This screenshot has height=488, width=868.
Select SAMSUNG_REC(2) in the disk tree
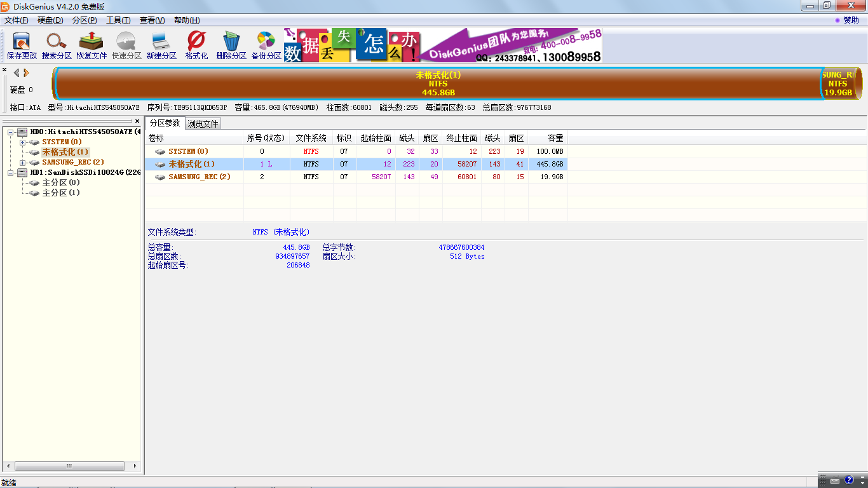tap(73, 162)
